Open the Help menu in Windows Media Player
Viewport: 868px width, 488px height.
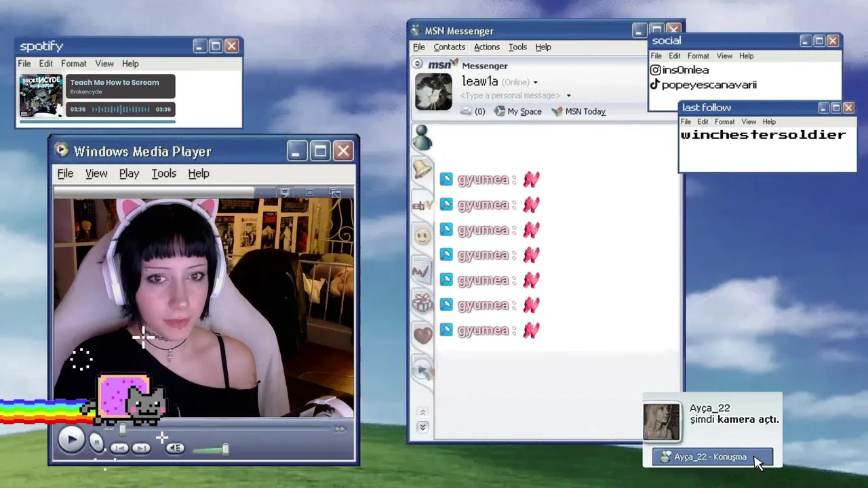point(199,174)
